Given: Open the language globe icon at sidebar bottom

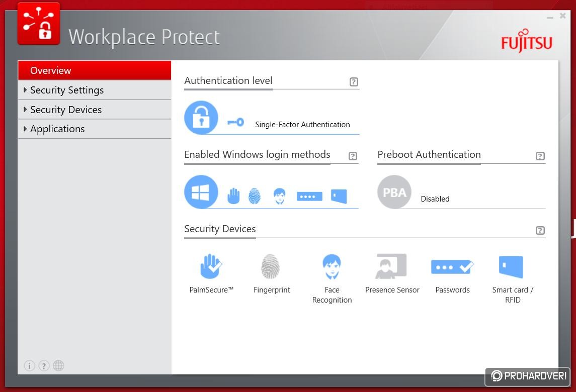Looking at the screenshot, I should tap(58, 365).
